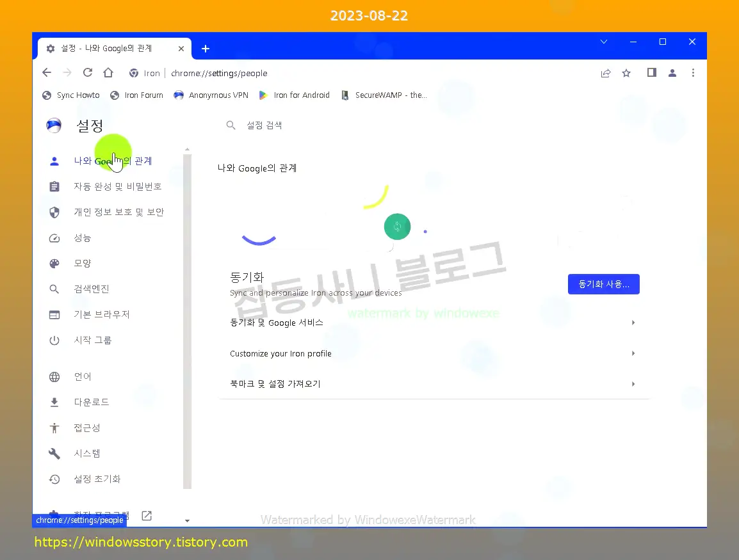
Task: Click the settings search magnifier icon
Action: [x=231, y=125]
